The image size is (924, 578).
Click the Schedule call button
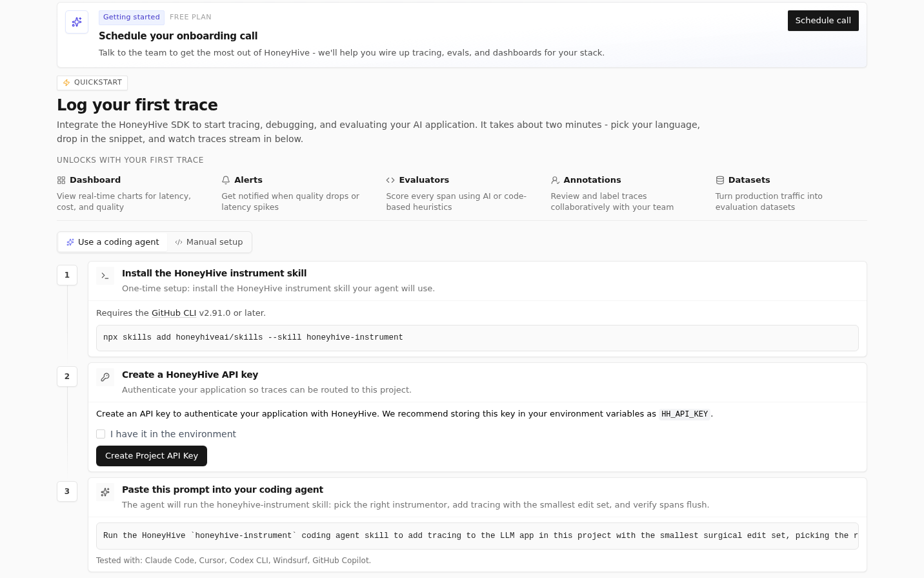(823, 21)
